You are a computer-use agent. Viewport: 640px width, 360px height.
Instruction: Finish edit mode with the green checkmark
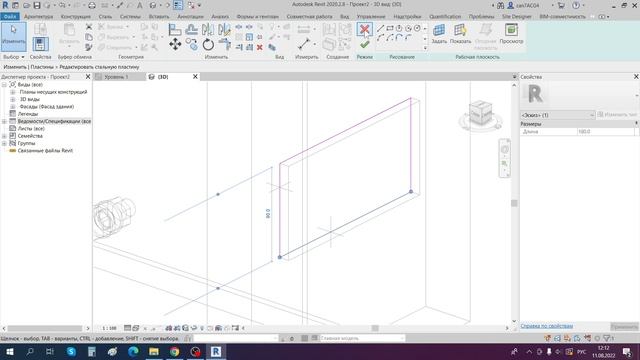point(364,44)
